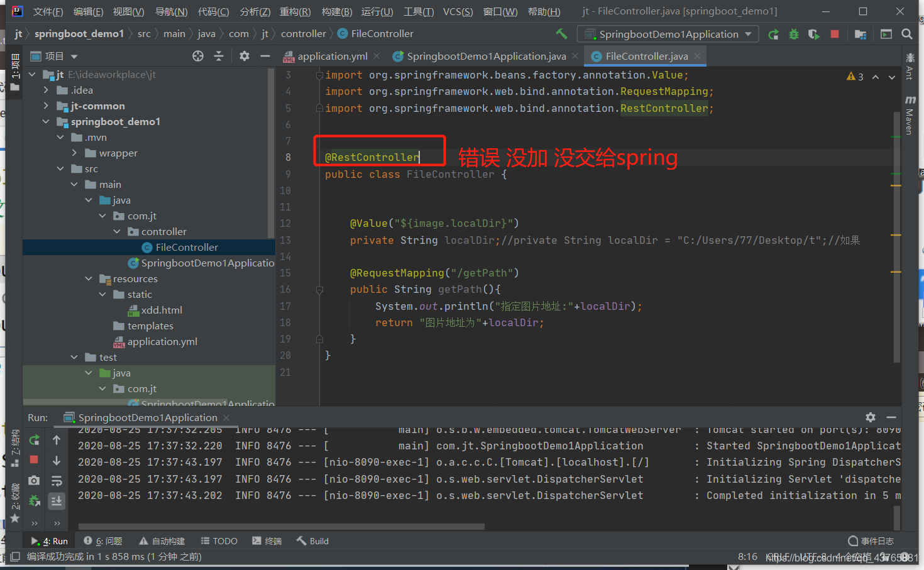Collapse the resources folder
This screenshot has width=924, height=570.
(x=88, y=278)
